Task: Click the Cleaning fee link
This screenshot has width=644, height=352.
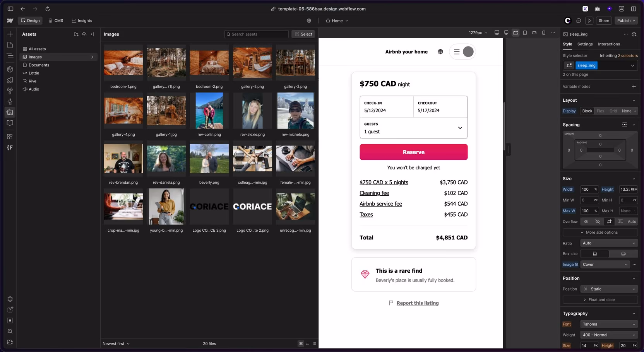Action: click(374, 193)
